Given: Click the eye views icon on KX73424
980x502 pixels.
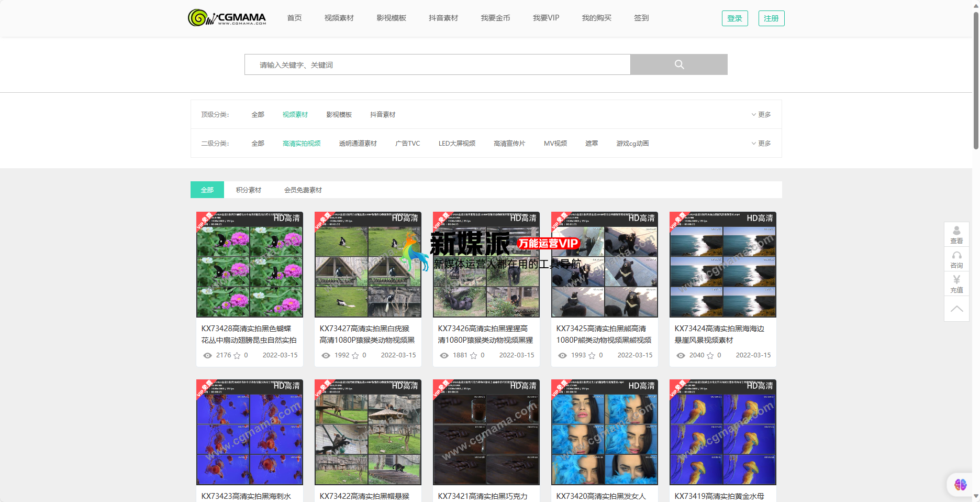Looking at the screenshot, I should pyautogui.click(x=681, y=355).
